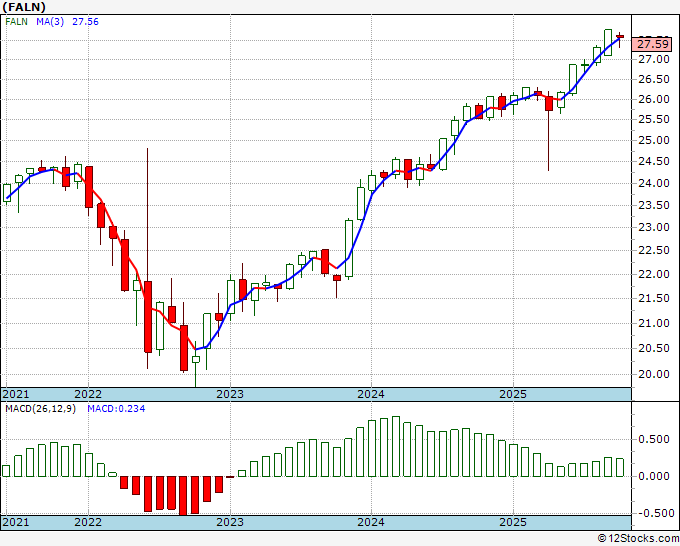This screenshot has height=546, width=680.
Task: Click 2024 on the MACD timeline
Action: tap(371, 522)
